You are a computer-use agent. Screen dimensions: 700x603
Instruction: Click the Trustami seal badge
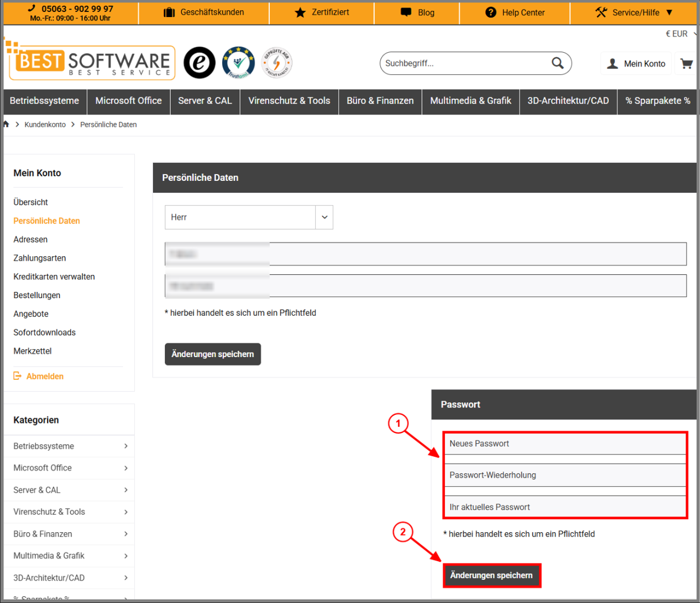238,63
